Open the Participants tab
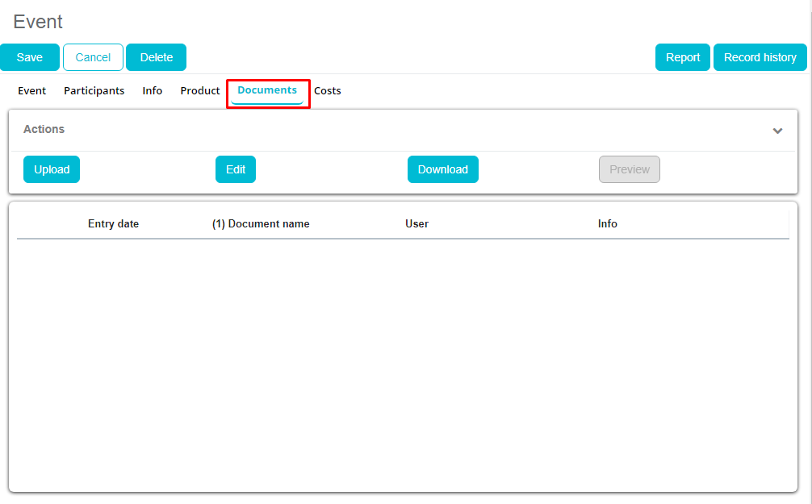 (94, 91)
